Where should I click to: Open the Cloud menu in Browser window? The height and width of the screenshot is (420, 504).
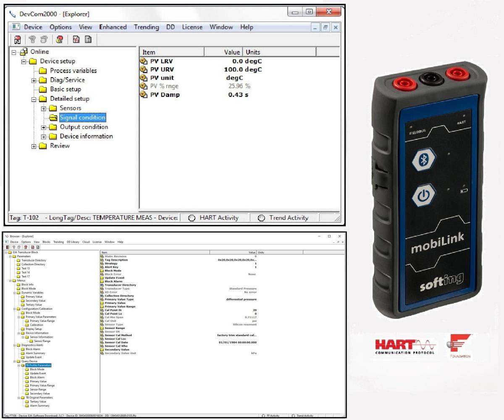click(86, 242)
